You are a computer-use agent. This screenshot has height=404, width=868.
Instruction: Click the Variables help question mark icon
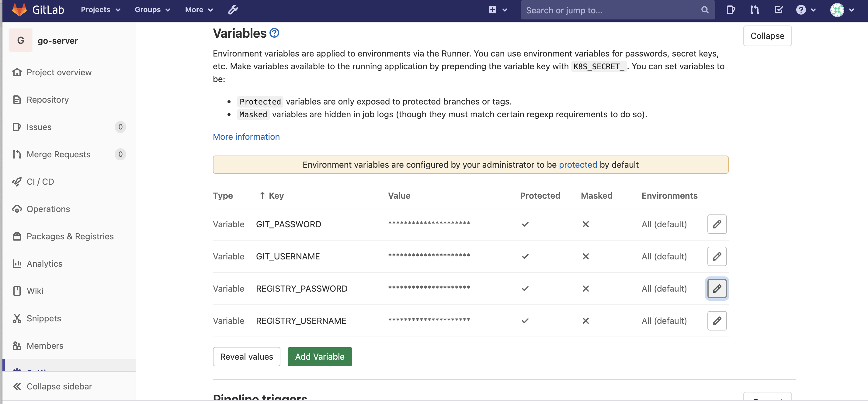[x=274, y=33]
